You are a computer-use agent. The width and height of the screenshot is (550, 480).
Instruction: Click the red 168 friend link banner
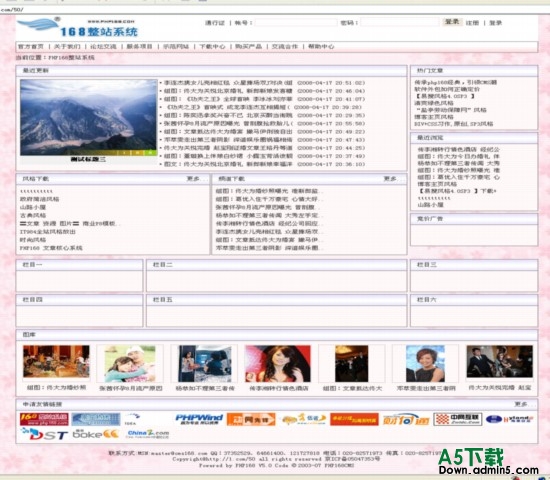(x=44, y=419)
